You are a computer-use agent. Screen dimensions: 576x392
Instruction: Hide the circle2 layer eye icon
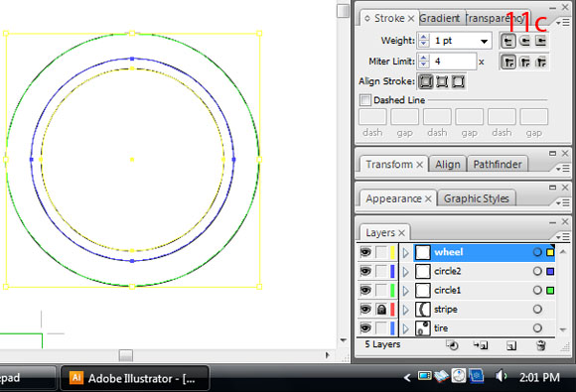365,271
